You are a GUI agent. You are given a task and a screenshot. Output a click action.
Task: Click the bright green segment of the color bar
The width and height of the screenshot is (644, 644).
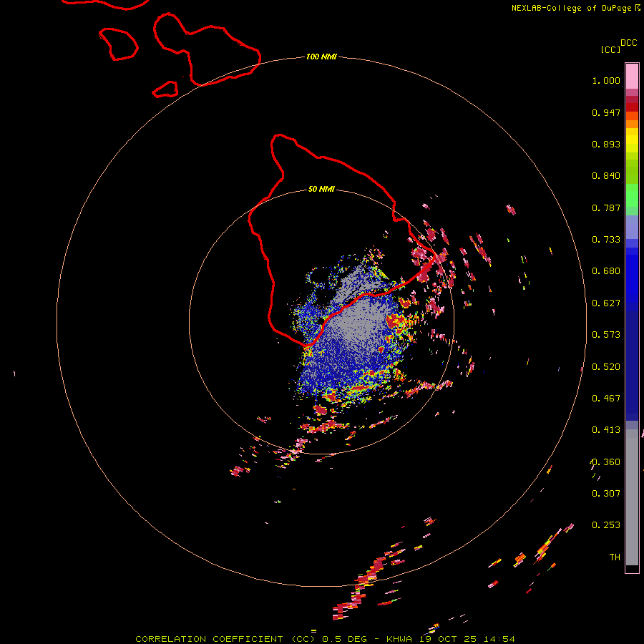pos(632,195)
